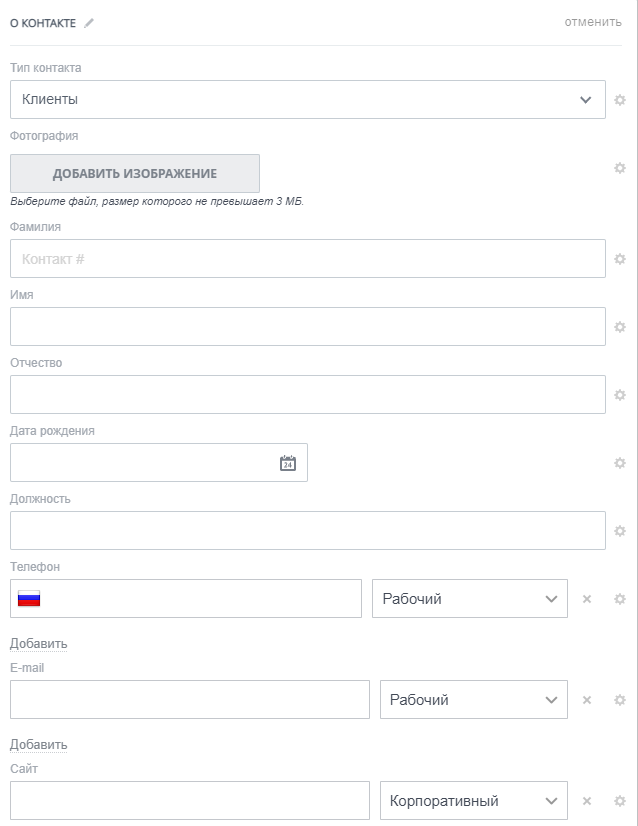638x826 pixels.
Task: Open the e-mail type dropdown Рабочий
Action: coord(473,700)
